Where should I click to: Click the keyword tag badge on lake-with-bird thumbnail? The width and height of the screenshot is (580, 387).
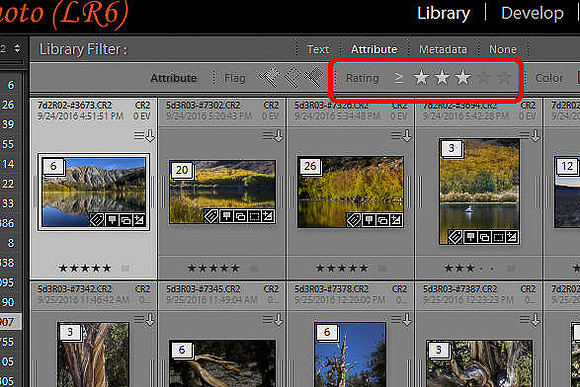455,237
